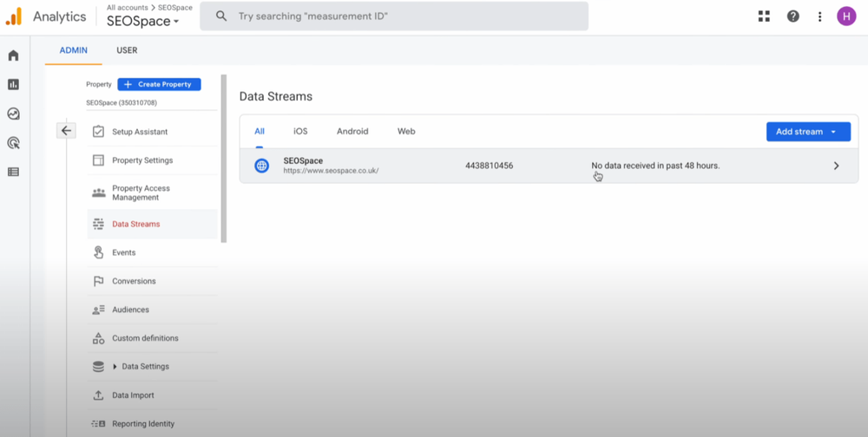Click the search magnifier icon

click(221, 16)
